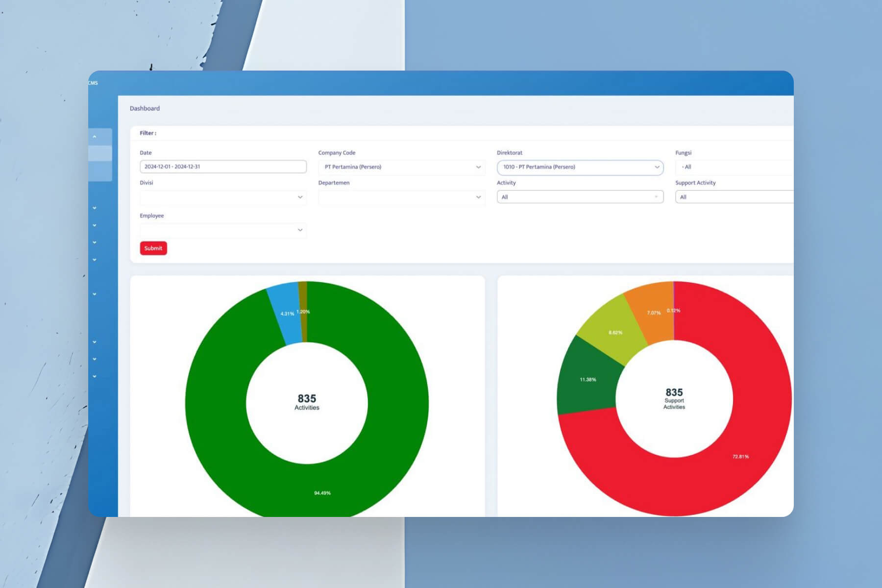Click the red Submit button
This screenshot has height=588, width=882.
pyautogui.click(x=153, y=248)
